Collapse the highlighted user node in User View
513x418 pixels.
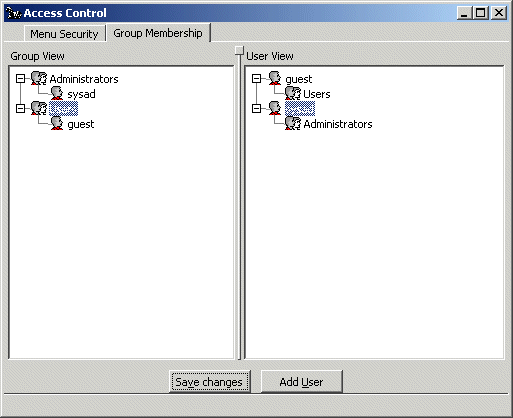point(256,109)
